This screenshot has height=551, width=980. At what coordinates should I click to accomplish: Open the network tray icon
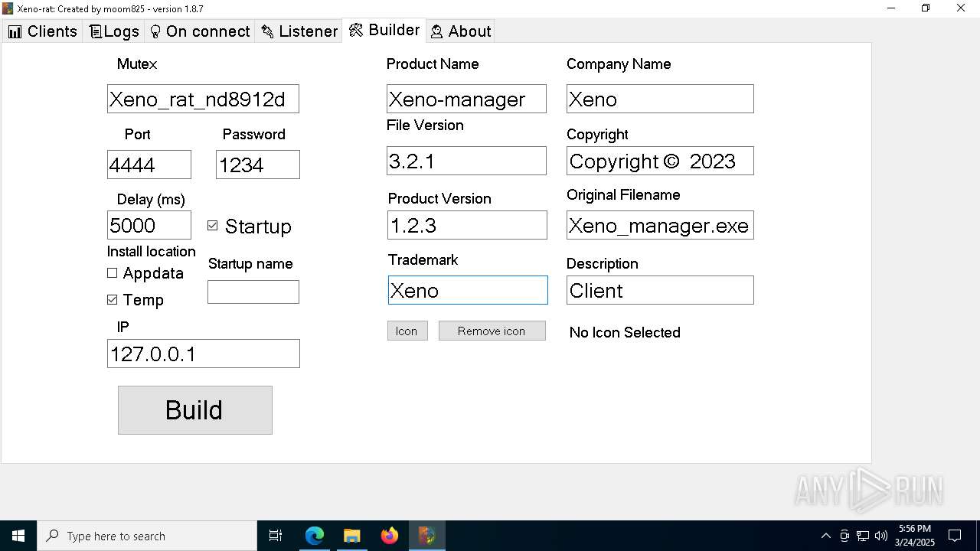tap(863, 536)
